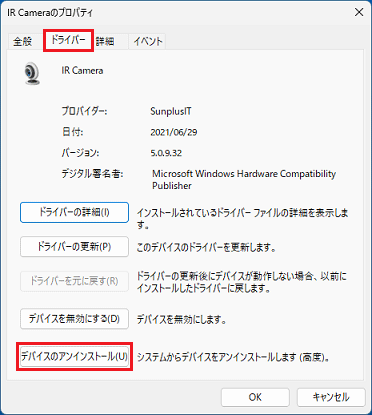372x415 pixels.
Task: Click the 日付: label
Action: point(72,132)
